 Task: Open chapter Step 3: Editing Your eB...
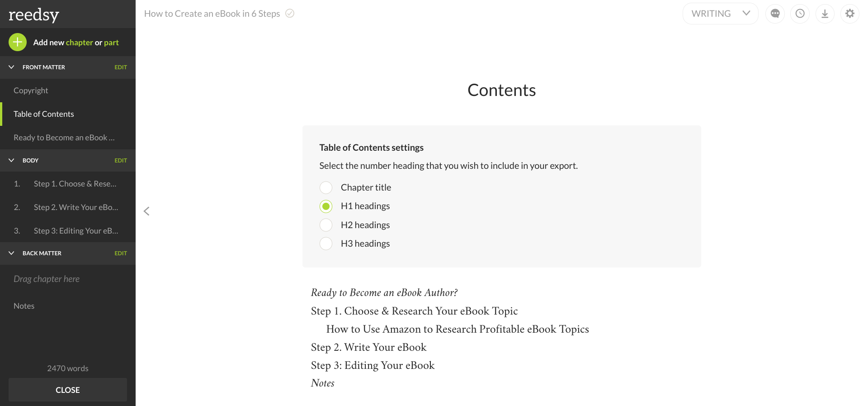68,231
